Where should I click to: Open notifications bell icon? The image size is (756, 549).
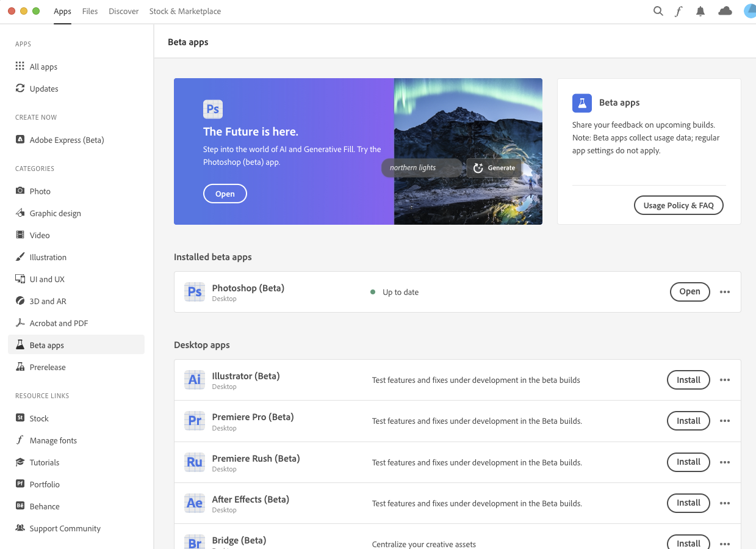click(700, 11)
